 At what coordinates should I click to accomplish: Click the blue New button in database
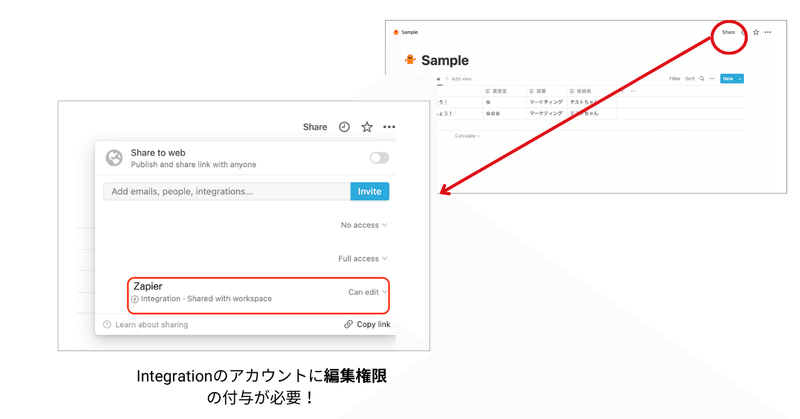[x=728, y=79]
